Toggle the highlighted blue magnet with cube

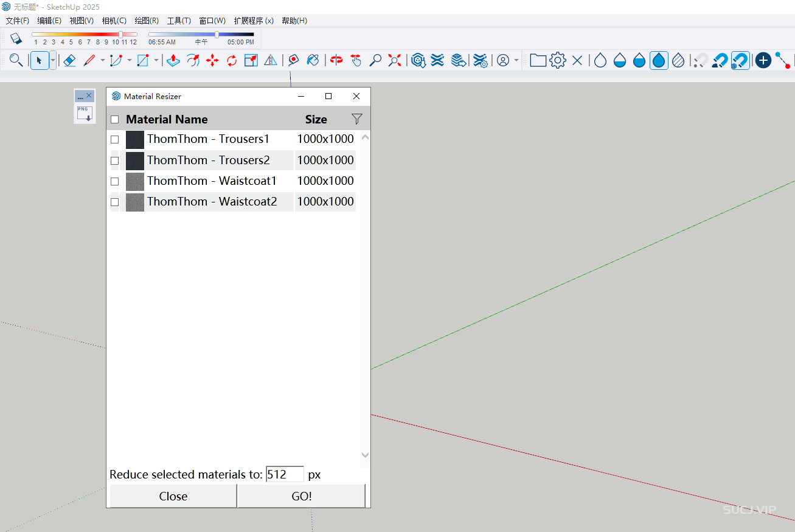[x=740, y=60]
